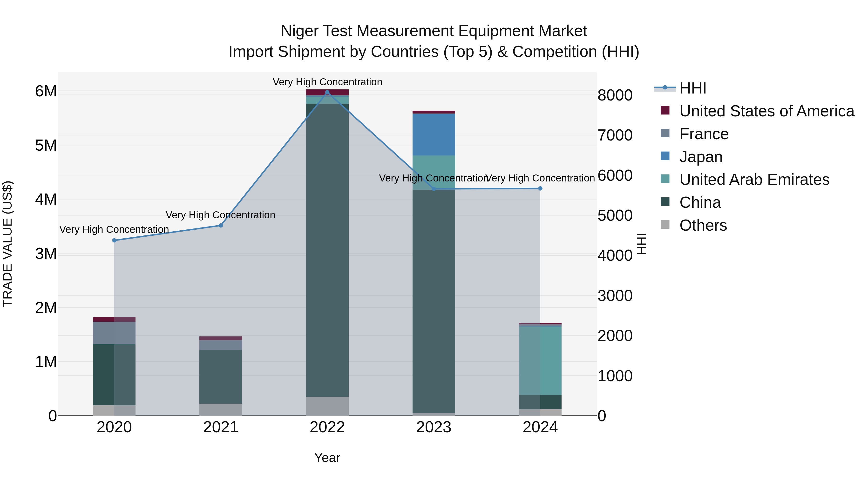Click the slate France legend swatch
Viewport: 868px width, 488px height.
665,133
